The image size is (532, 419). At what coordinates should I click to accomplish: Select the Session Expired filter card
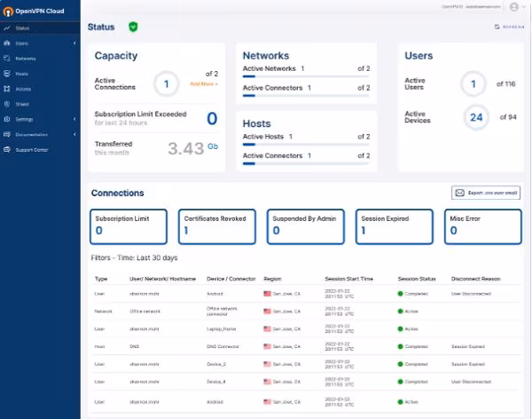point(395,226)
